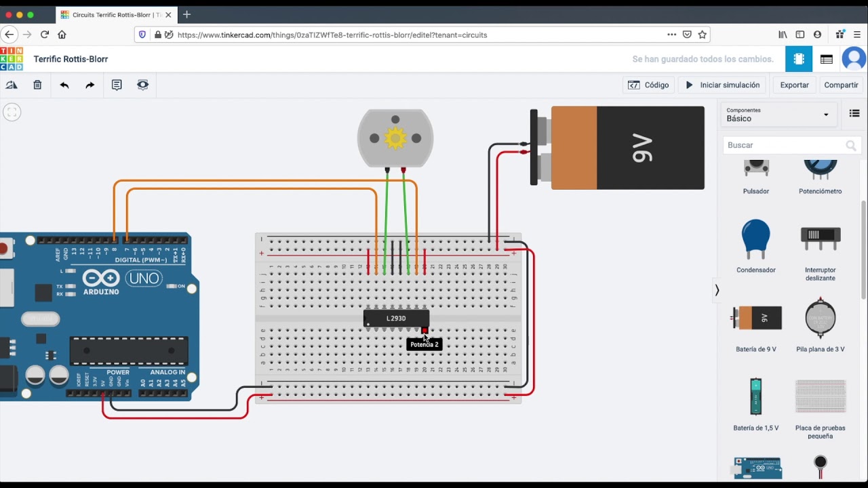Select the Condensador component
Image resolution: width=868 pixels, height=488 pixels.
tap(756, 246)
